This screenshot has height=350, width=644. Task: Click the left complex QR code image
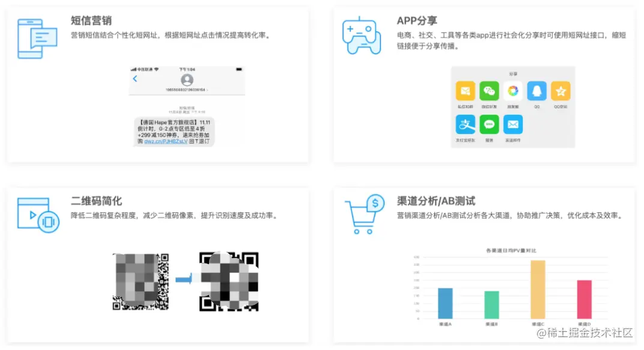point(141,281)
